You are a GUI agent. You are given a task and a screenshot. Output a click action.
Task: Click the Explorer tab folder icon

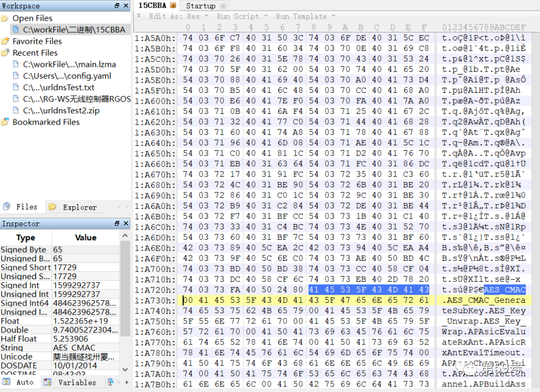(52, 207)
